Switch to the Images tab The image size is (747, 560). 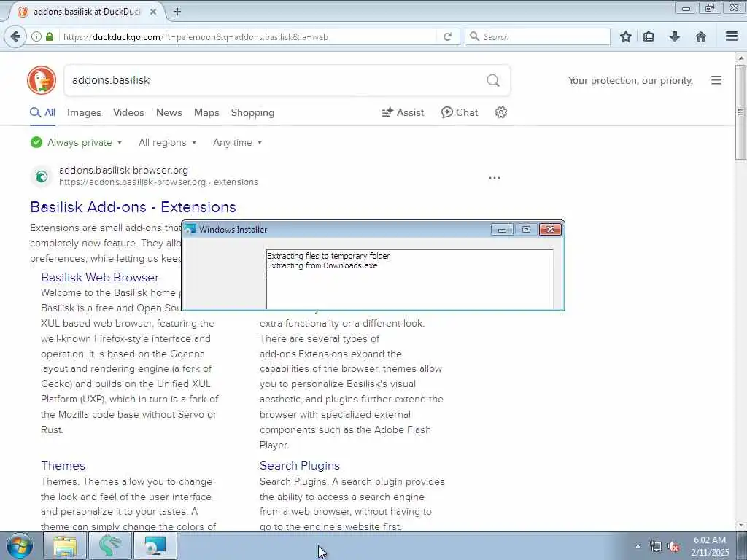coord(84,113)
